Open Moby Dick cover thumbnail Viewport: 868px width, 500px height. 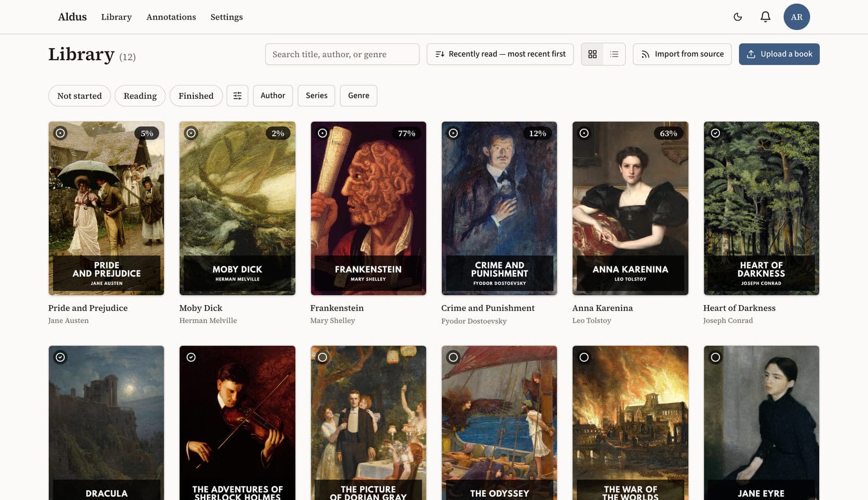(x=237, y=208)
